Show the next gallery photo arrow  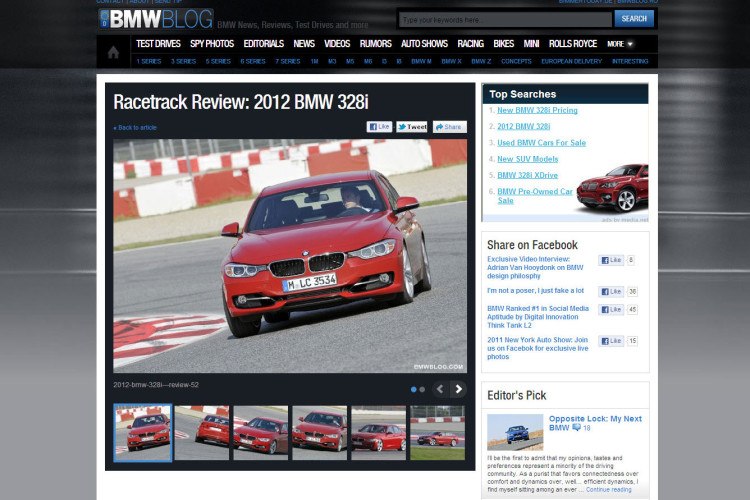(x=458, y=389)
